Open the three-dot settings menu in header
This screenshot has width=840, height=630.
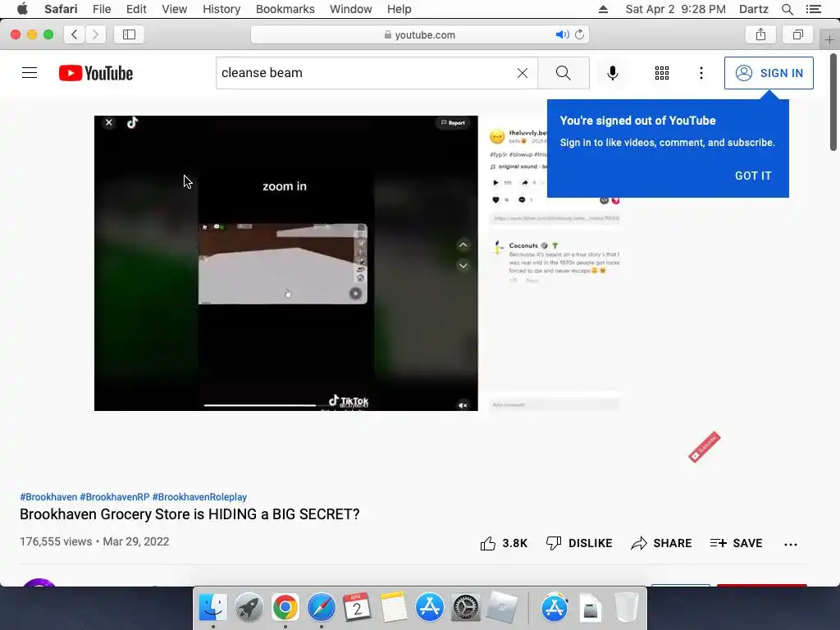pyautogui.click(x=701, y=73)
